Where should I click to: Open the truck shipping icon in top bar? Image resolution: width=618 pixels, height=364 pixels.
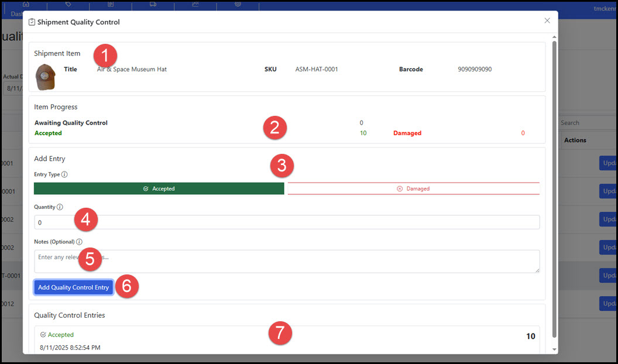point(153,4)
